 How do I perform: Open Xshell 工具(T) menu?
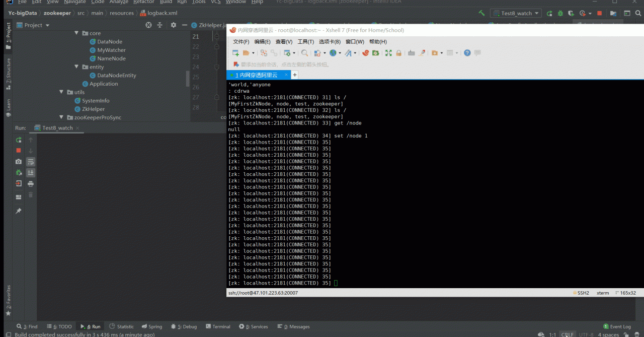pyautogui.click(x=305, y=42)
